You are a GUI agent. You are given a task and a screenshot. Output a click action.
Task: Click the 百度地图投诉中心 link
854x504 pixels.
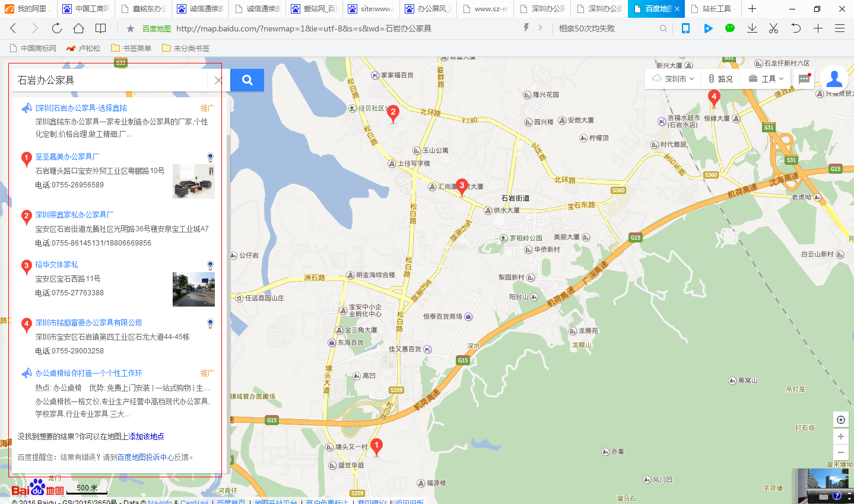tap(145, 457)
